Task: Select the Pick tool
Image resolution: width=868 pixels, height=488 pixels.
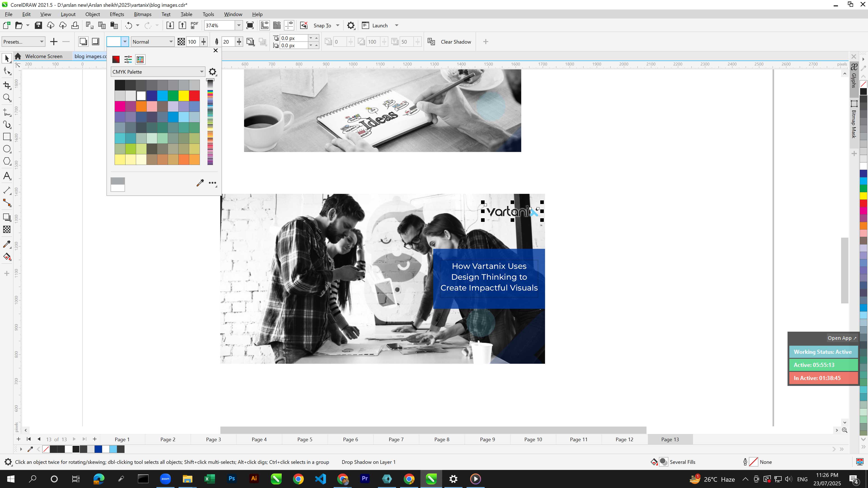Action: click(x=7, y=58)
